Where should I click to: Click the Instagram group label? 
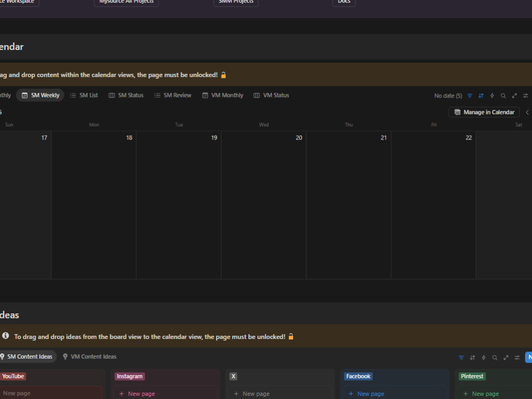130,376
